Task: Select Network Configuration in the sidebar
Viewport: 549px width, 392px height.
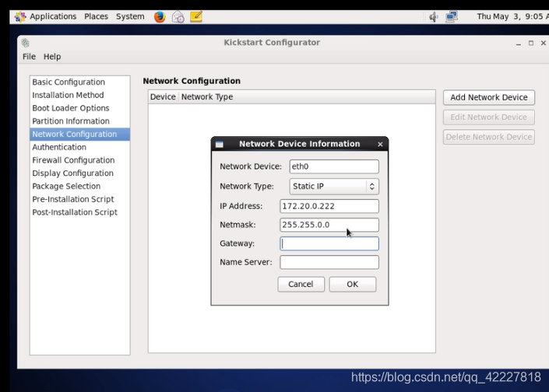Action: [x=80, y=135]
